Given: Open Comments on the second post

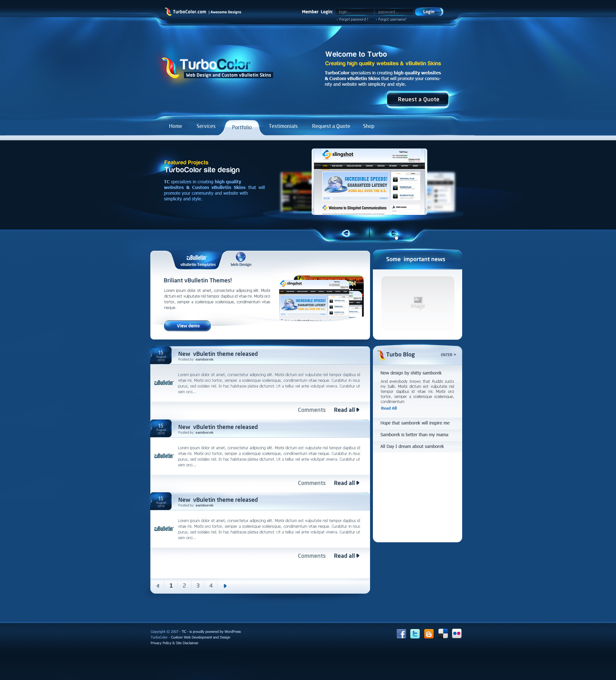Looking at the screenshot, I should pos(311,483).
